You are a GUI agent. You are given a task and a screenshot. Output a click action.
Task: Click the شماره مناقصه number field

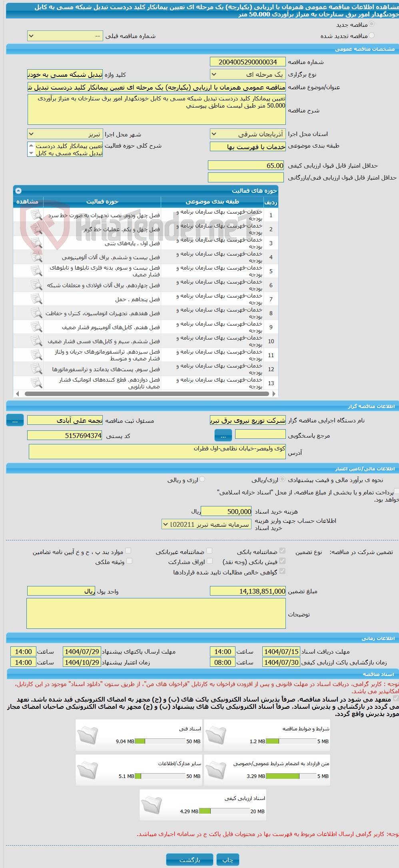247,62
